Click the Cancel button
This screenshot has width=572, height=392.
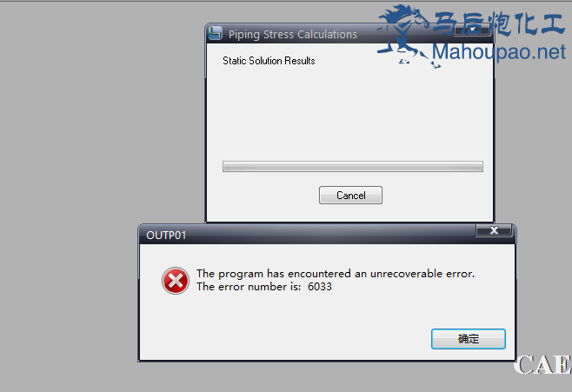pos(350,195)
